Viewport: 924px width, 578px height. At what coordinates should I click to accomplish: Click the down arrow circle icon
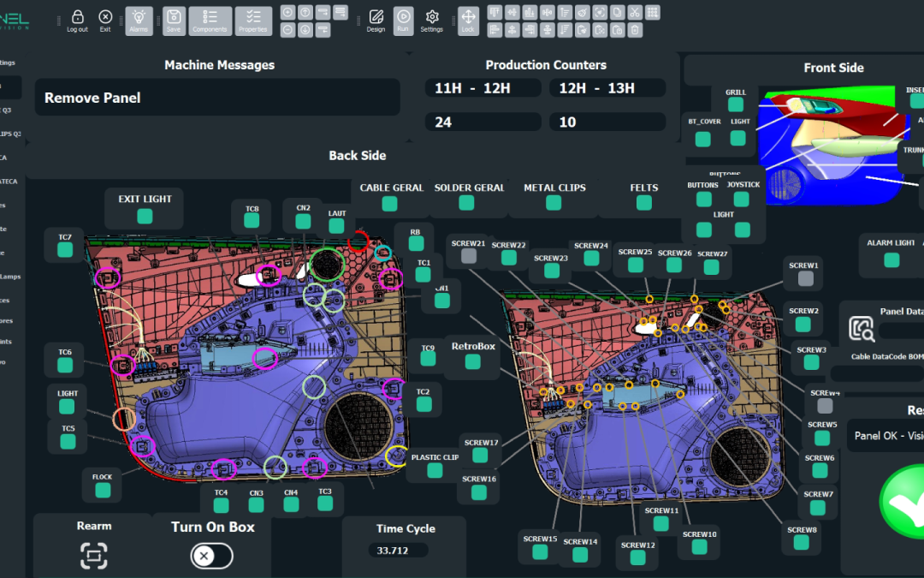(x=305, y=29)
